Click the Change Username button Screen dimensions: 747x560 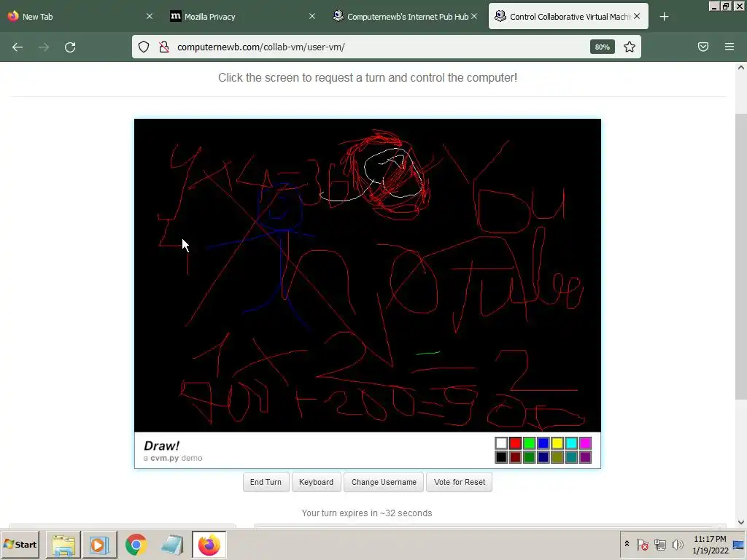coord(384,482)
